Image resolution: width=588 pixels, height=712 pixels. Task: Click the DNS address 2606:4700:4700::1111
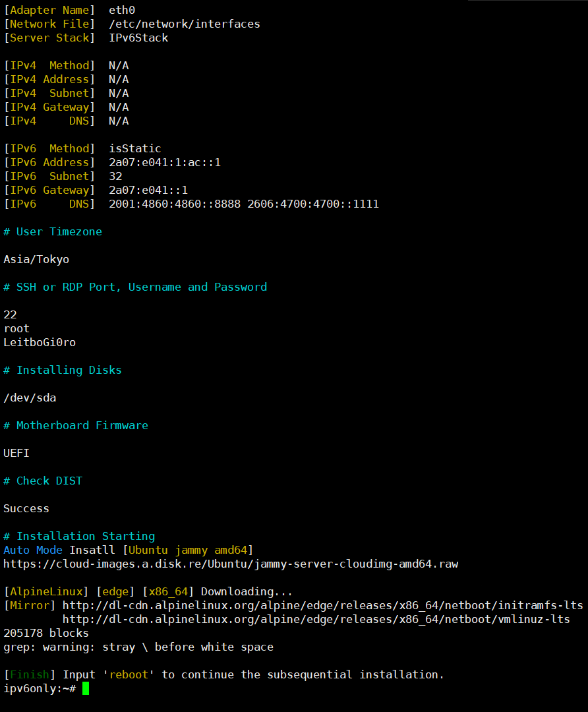pyautogui.click(x=313, y=204)
